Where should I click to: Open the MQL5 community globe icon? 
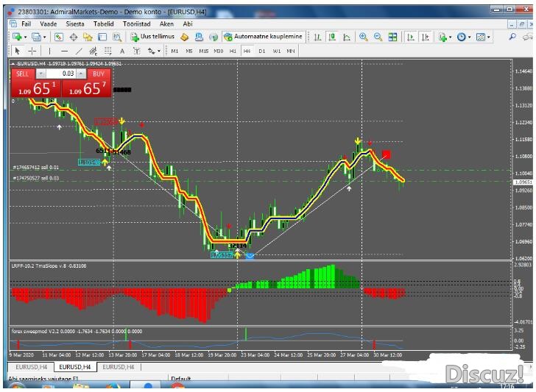tap(214, 37)
